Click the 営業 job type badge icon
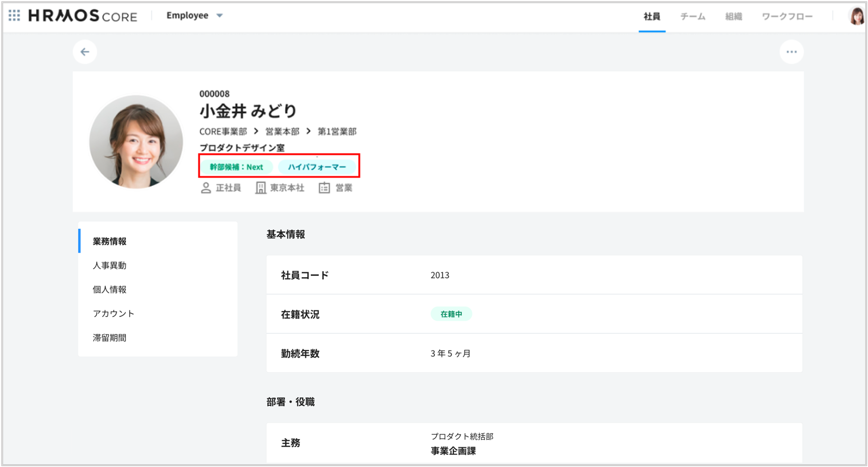The image size is (868, 467). pos(324,188)
